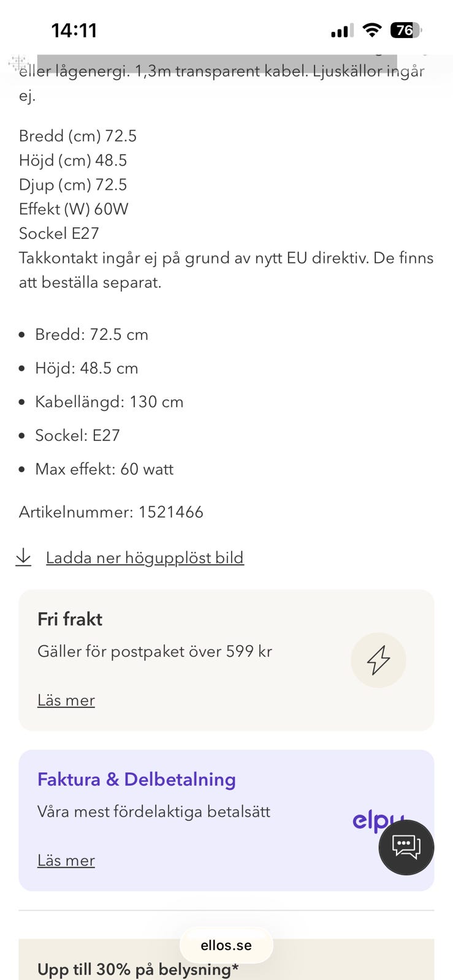Open the Upp till 30% på belysning banner
The image size is (453, 980).
click(x=138, y=970)
